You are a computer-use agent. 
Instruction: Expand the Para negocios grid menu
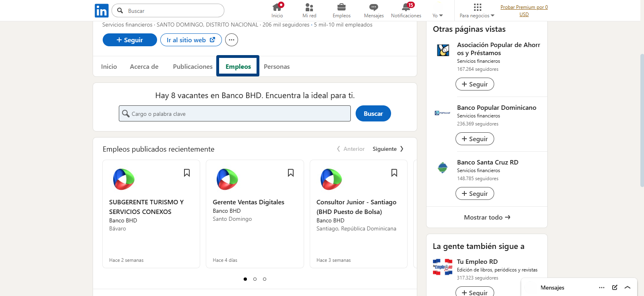click(477, 10)
